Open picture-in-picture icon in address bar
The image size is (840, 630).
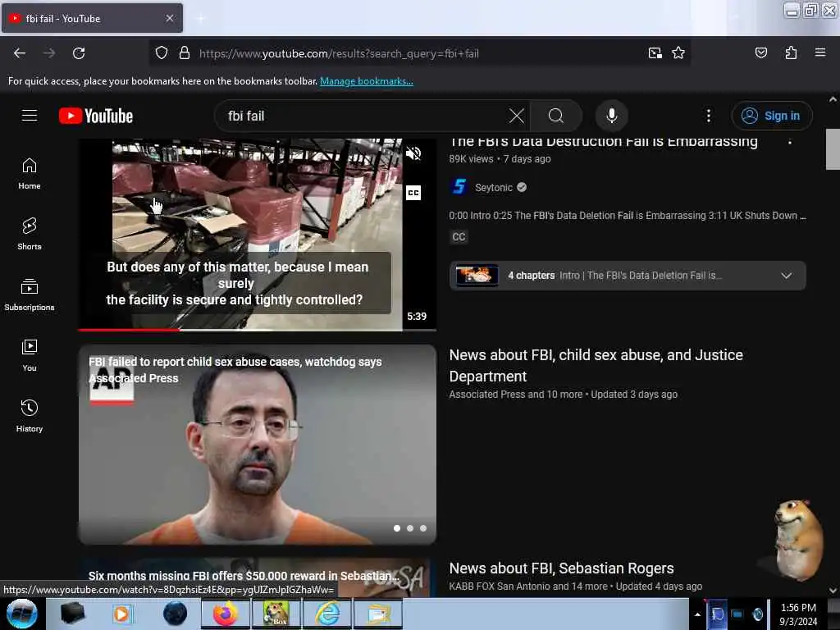click(x=655, y=53)
